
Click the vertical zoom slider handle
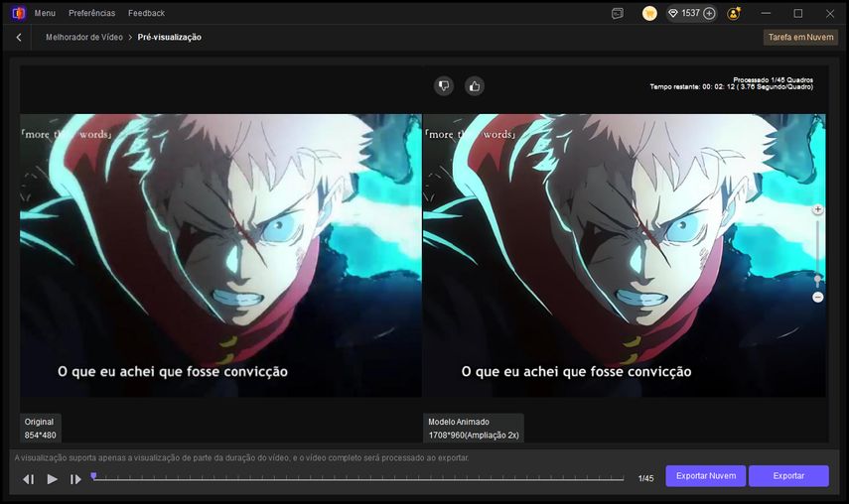[x=817, y=280]
